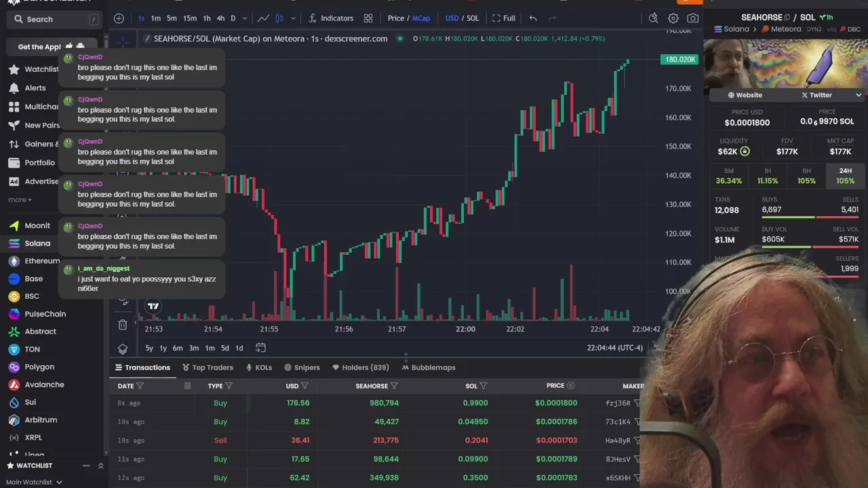Click the compare/add symbol plus icon
The image size is (868, 488).
(119, 18)
